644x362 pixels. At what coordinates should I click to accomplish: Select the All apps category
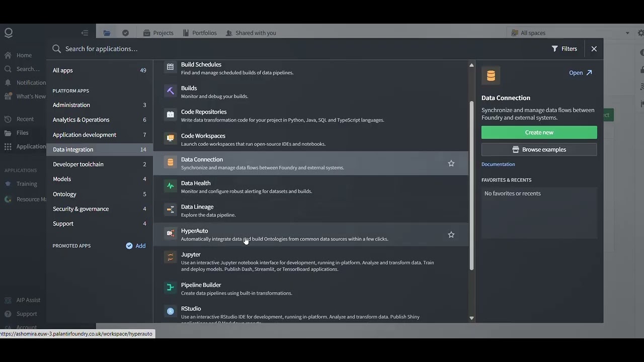coord(100,70)
